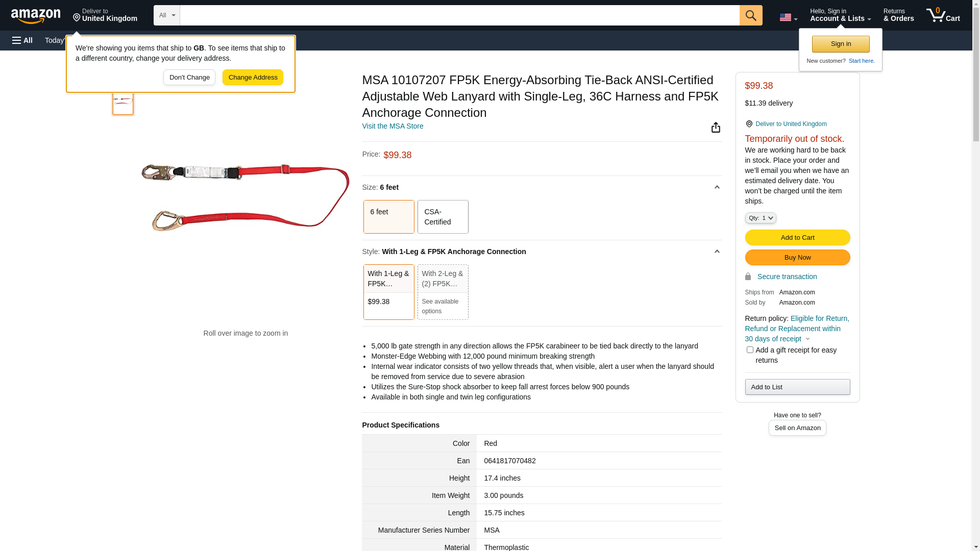Click the US flag language selector
Image resolution: width=980 pixels, height=551 pixels.
point(788,17)
